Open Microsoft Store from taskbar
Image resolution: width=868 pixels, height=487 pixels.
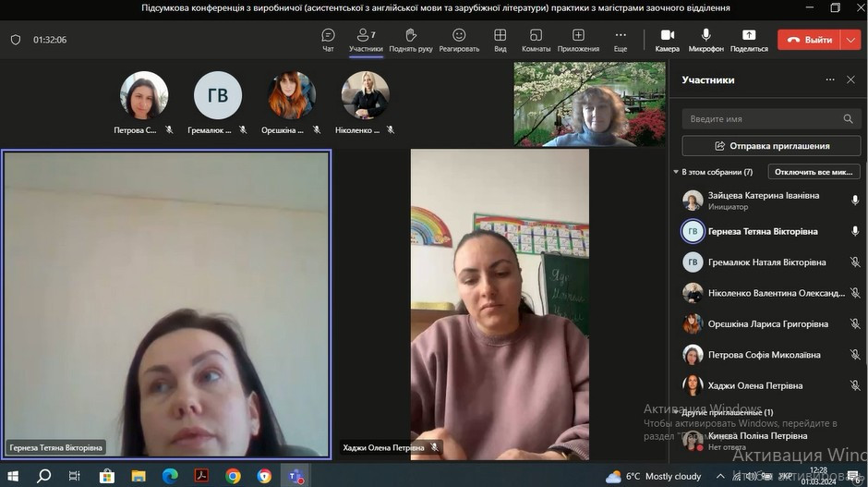tap(107, 476)
